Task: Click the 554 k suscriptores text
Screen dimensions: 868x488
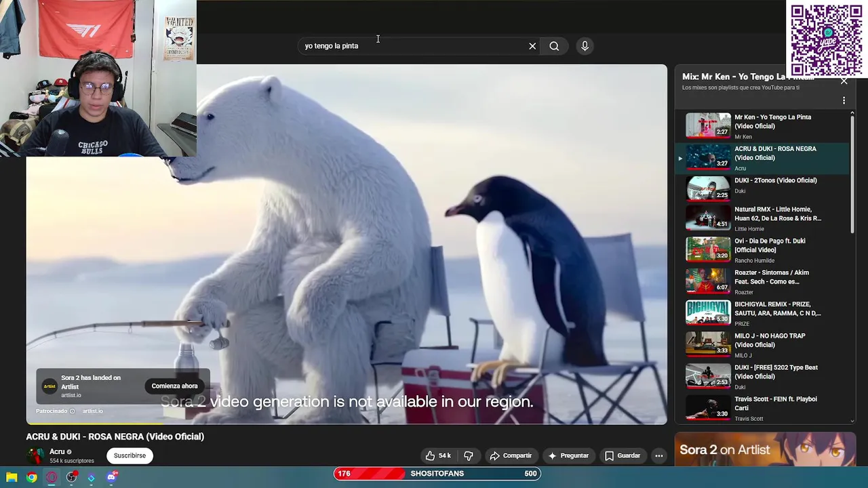Action: [x=72, y=461]
